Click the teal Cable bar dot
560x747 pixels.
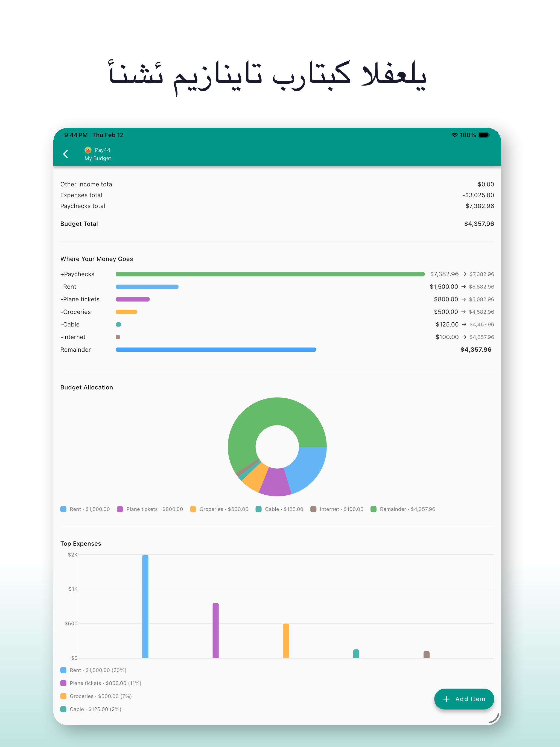coord(119,325)
